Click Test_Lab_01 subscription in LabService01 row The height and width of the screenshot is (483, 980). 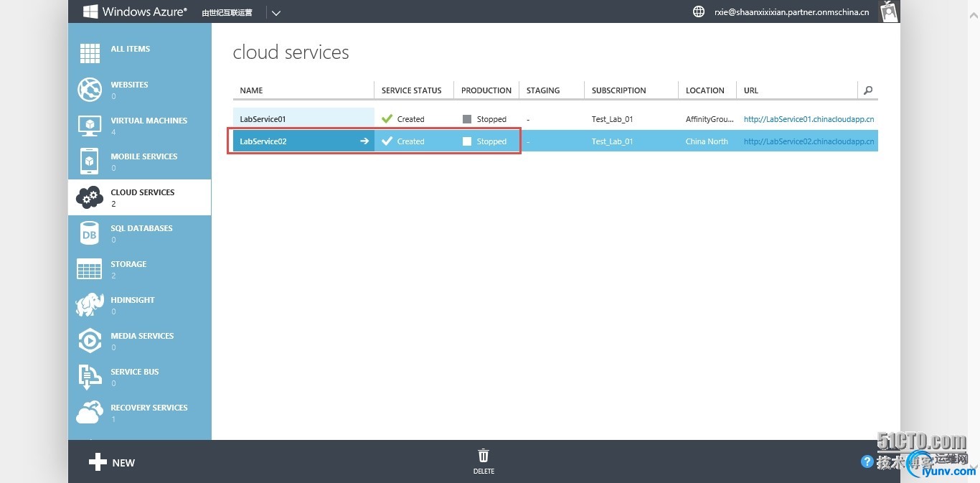[613, 119]
